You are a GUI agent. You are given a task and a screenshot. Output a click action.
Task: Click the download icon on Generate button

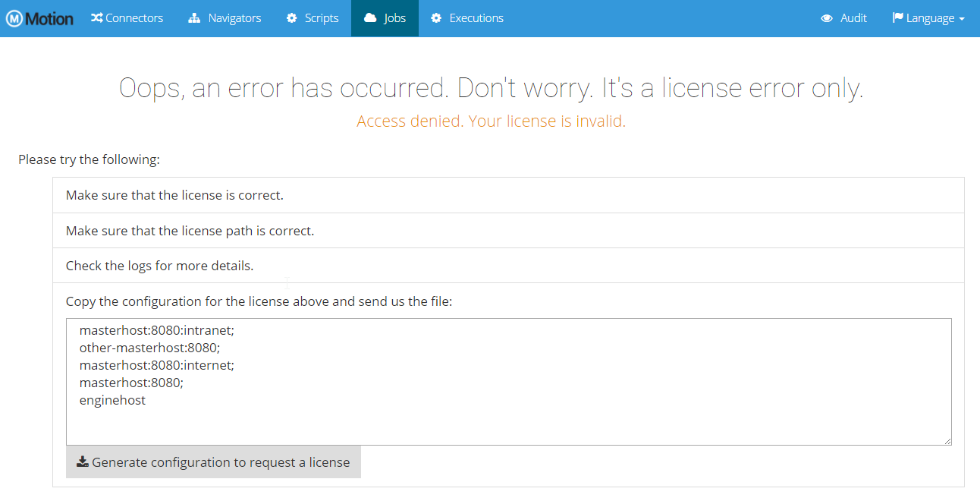tap(83, 462)
